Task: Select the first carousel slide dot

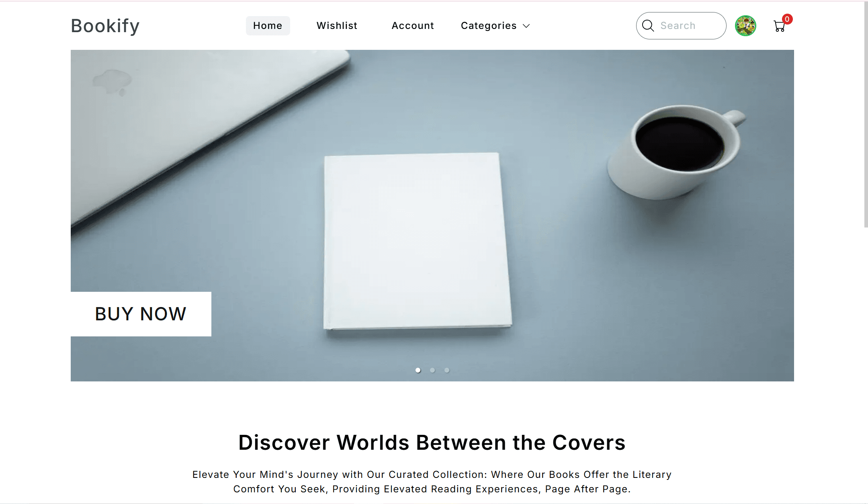Action: pyautogui.click(x=418, y=370)
